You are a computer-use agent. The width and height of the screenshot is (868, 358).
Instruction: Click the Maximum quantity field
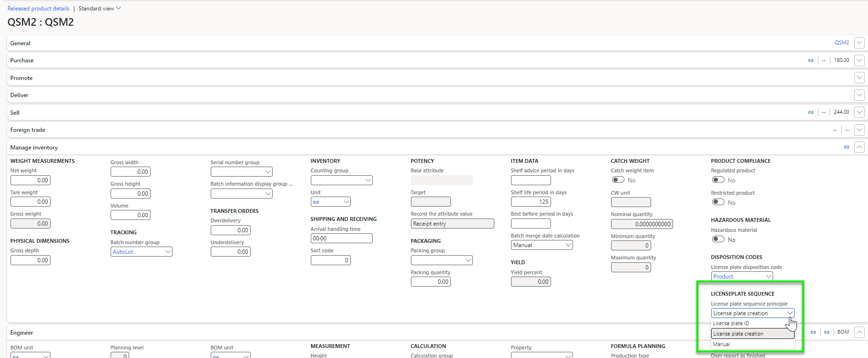pyautogui.click(x=631, y=268)
